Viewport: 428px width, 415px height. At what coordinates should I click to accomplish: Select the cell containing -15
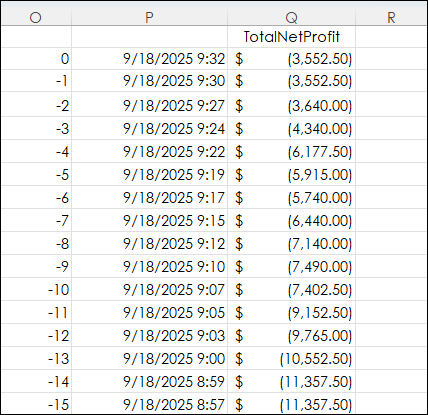pos(36,404)
